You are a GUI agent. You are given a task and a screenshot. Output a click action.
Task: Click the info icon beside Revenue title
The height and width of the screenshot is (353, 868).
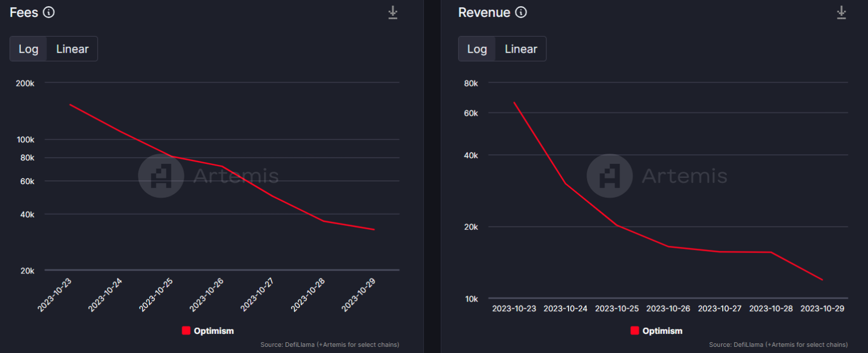[x=521, y=12]
